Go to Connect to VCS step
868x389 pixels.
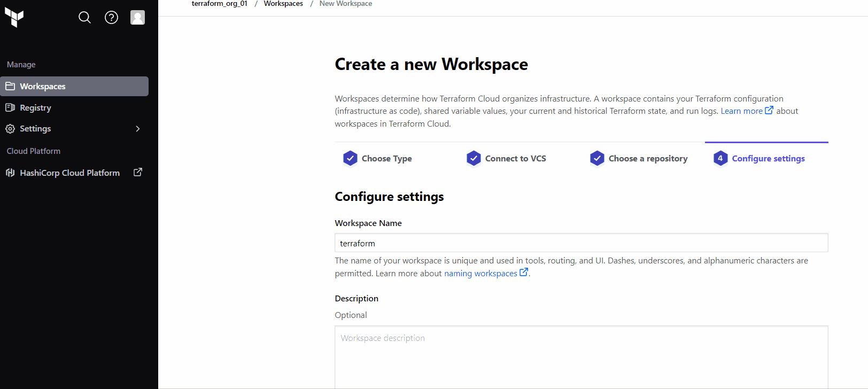point(516,159)
